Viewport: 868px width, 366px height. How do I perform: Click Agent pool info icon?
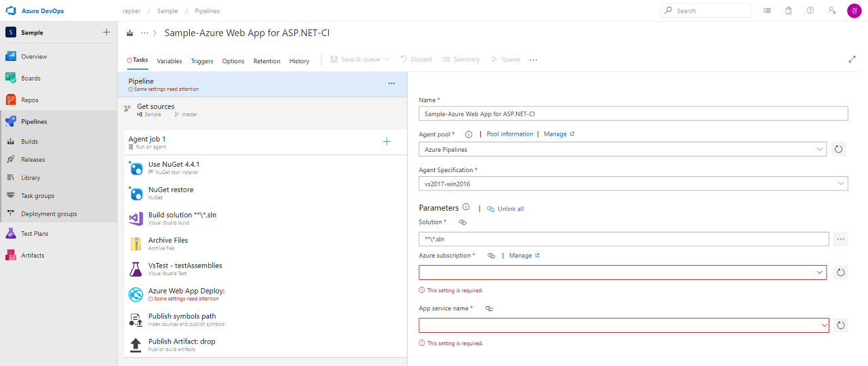[x=469, y=134]
